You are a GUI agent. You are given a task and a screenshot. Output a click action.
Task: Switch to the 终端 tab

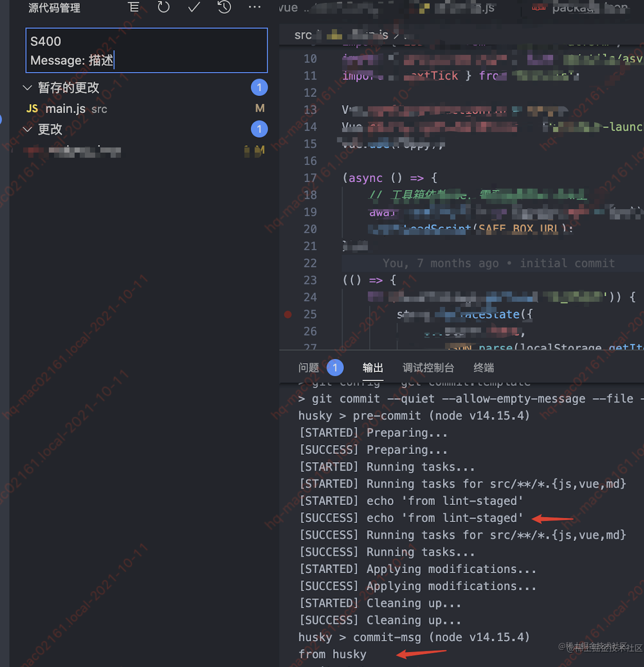(484, 368)
